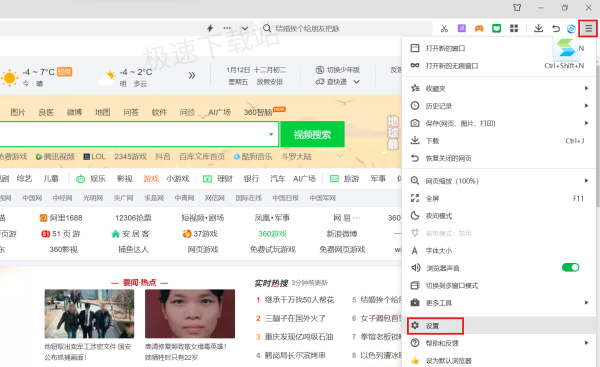
Task: Open the scissors screenshot tool
Action: pos(444,28)
